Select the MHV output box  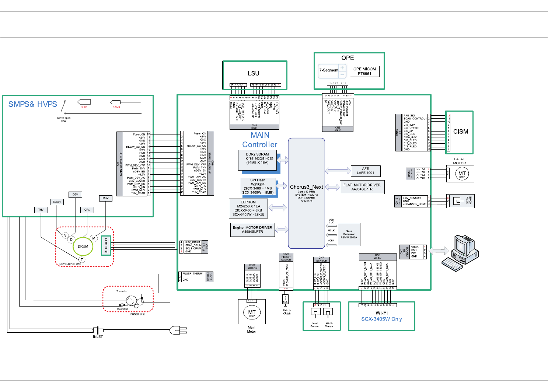pos(105,198)
